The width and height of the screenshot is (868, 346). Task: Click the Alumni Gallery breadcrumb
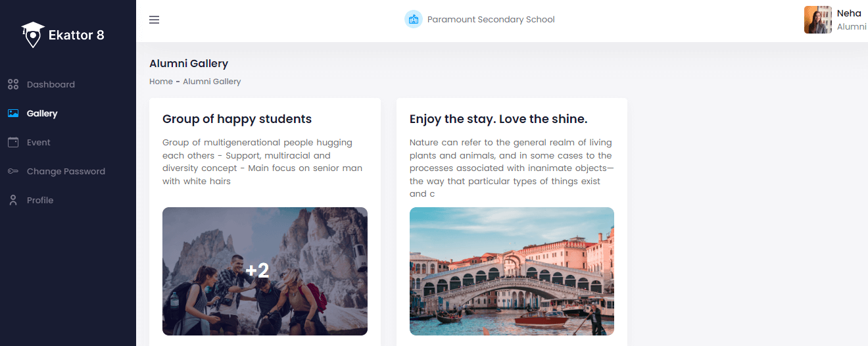(212, 82)
